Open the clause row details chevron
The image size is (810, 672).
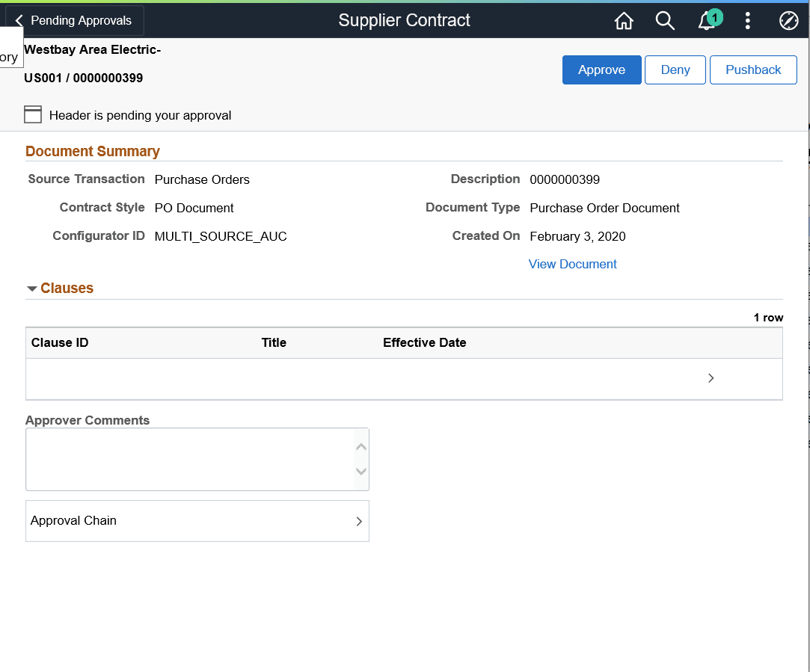pos(711,377)
